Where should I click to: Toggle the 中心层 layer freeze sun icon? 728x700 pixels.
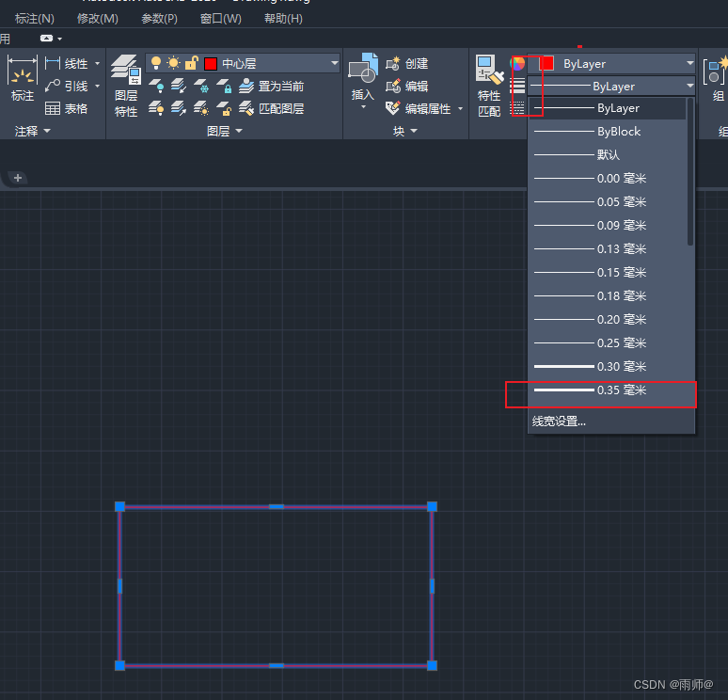click(174, 63)
